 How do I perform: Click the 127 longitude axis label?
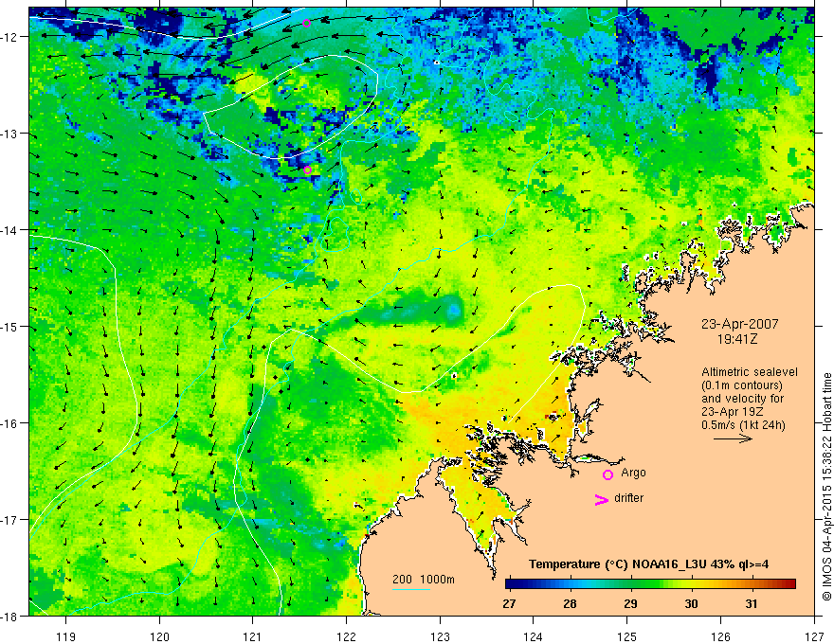pyautogui.click(x=814, y=636)
